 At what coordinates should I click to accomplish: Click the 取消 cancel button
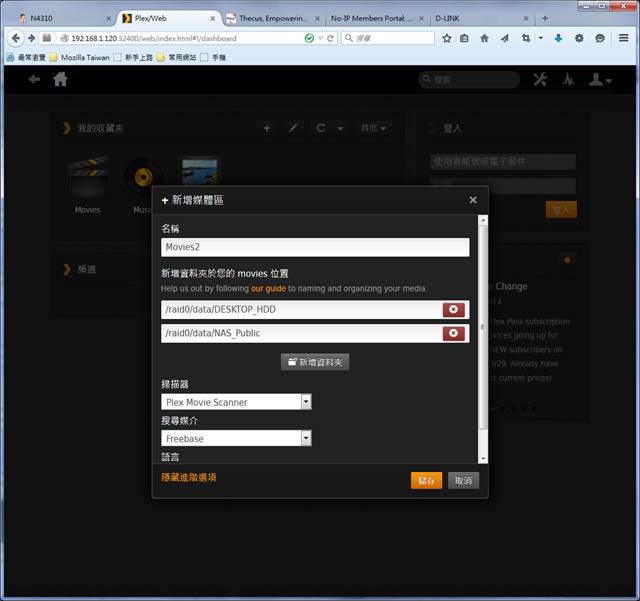coord(463,481)
